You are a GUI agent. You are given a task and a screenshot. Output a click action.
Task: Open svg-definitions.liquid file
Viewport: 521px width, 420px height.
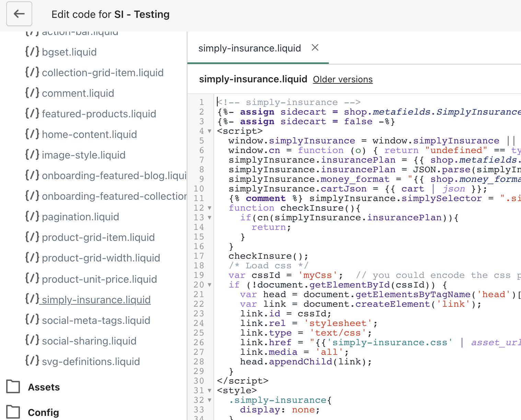(x=91, y=362)
